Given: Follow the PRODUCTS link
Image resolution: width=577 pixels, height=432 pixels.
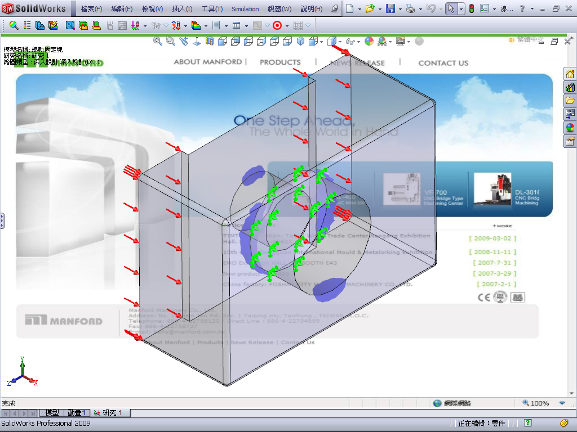Looking at the screenshot, I should (x=280, y=62).
